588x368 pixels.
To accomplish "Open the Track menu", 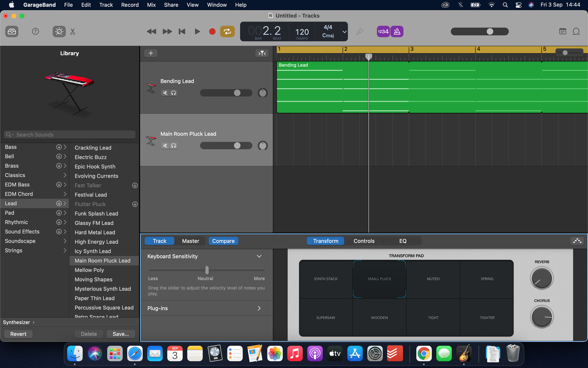I will point(106,5).
